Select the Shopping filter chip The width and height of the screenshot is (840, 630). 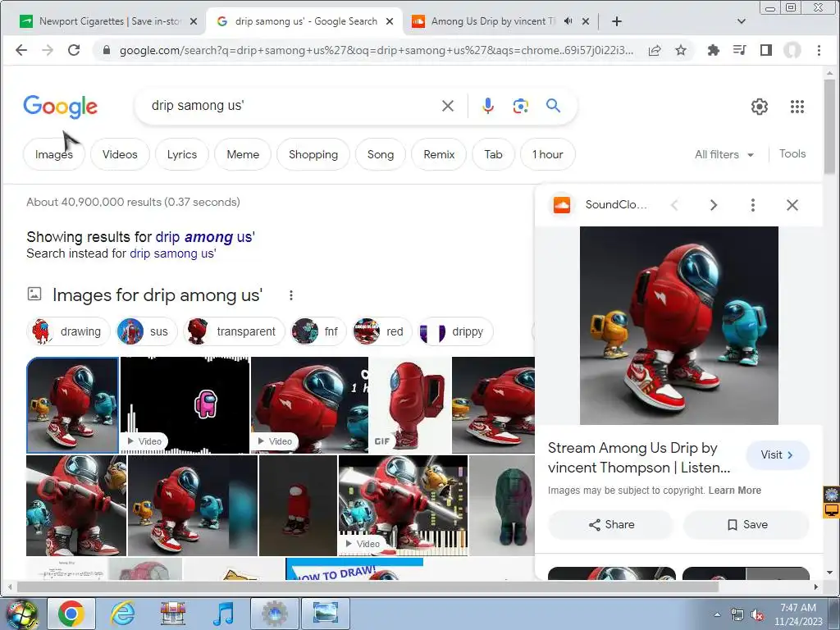pyautogui.click(x=313, y=154)
